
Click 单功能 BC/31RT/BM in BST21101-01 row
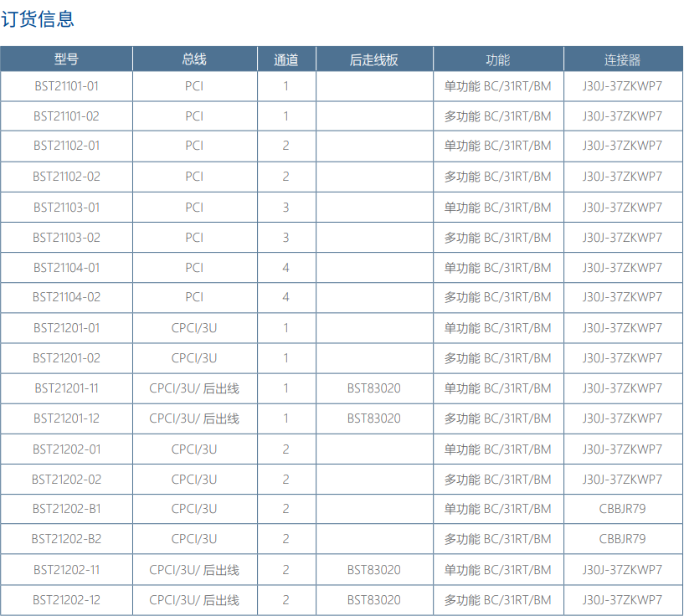click(498, 86)
